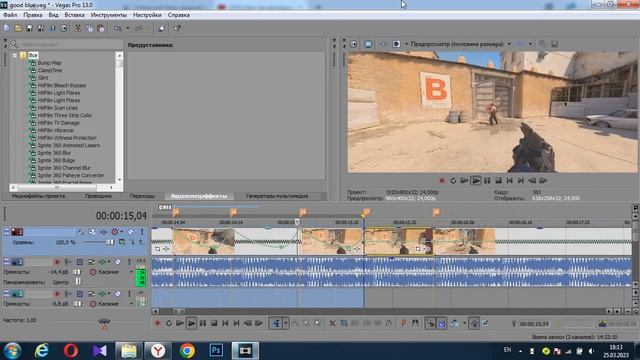The width and height of the screenshot is (640, 360).
Task: Open the edit tool dropdown arrow in the timeline toolbar
Action: 286,323
